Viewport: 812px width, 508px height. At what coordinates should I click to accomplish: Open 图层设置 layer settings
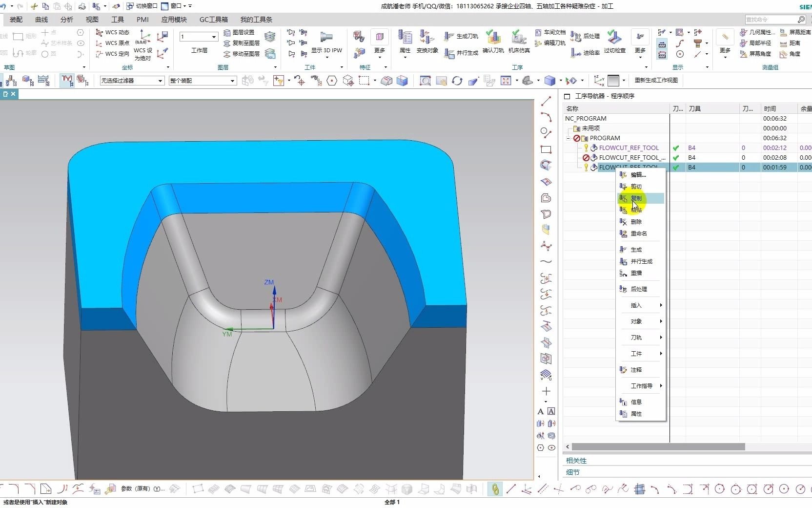pyautogui.click(x=239, y=32)
